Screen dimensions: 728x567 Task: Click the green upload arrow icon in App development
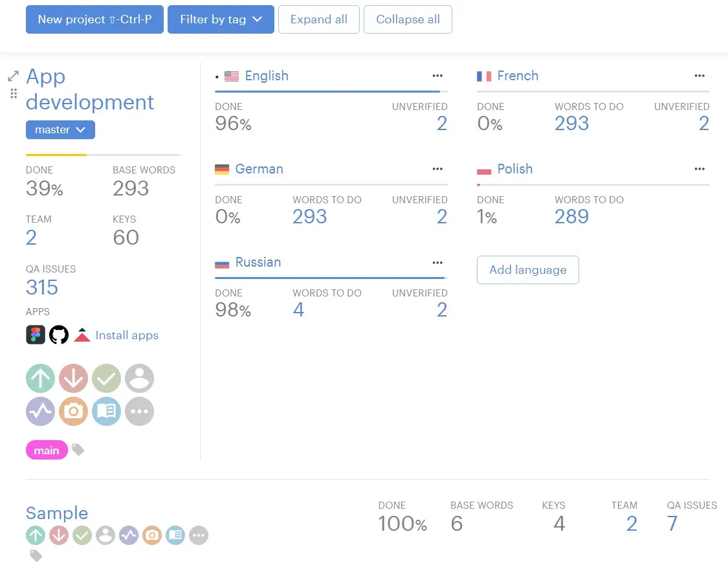tap(40, 378)
